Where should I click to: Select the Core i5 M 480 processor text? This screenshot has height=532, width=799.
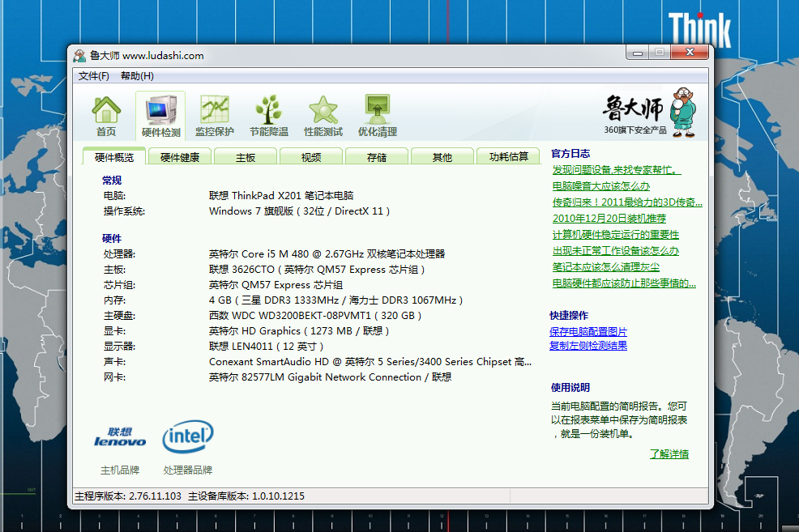327,254
